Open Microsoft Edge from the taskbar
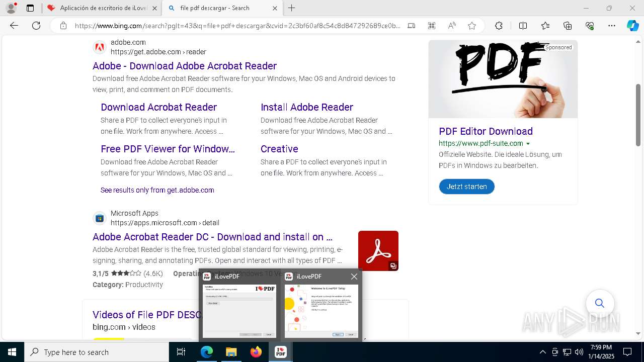Image resolution: width=644 pixels, height=362 pixels. [207, 352]
